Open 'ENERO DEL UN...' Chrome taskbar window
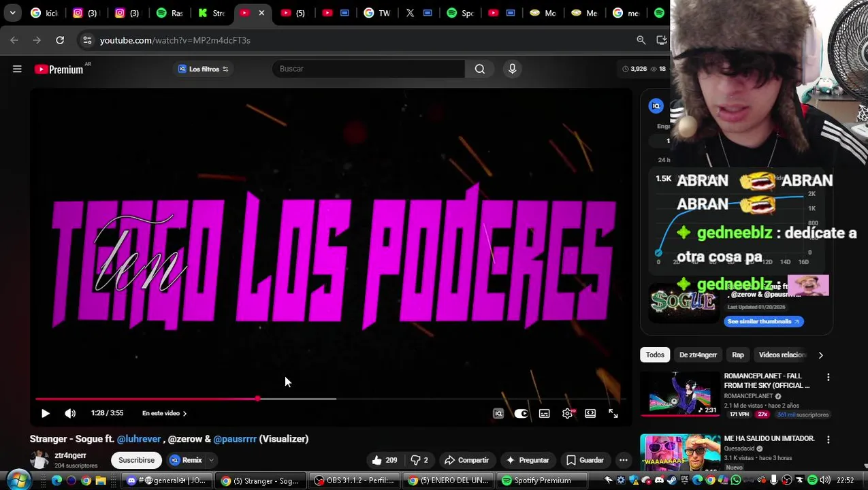The width and height of the screenshot is (868, 490). point(449,480)
